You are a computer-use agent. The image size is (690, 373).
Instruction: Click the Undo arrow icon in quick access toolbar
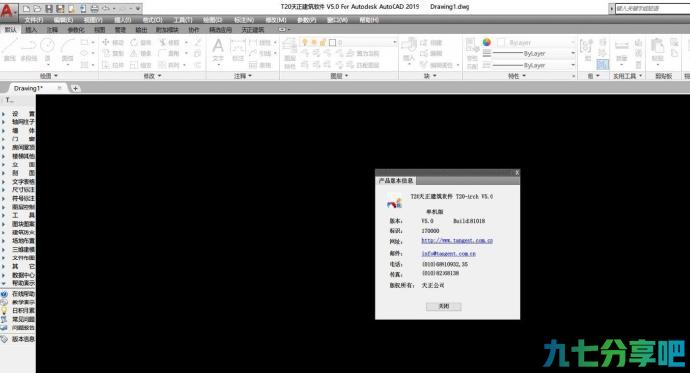point(106,8)
